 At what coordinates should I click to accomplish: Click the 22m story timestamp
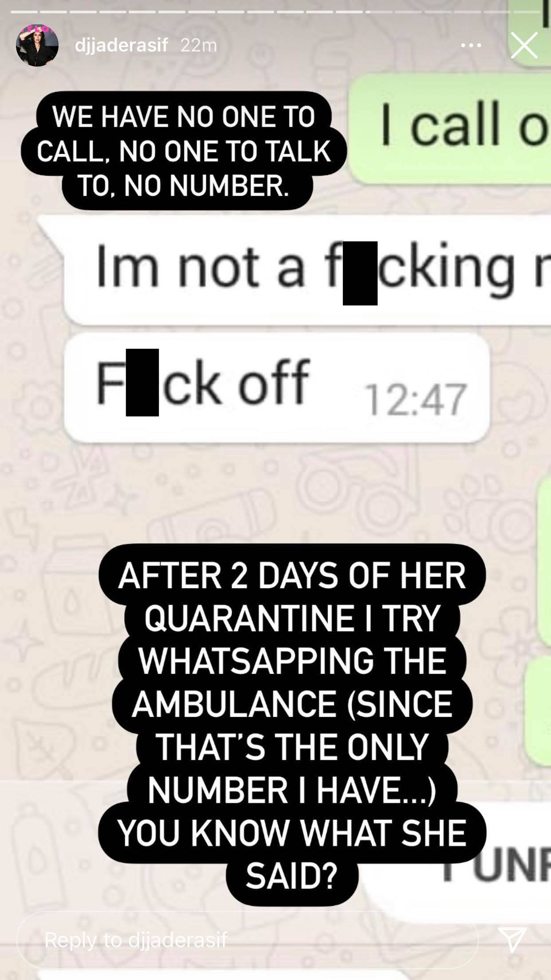[199, 45]
